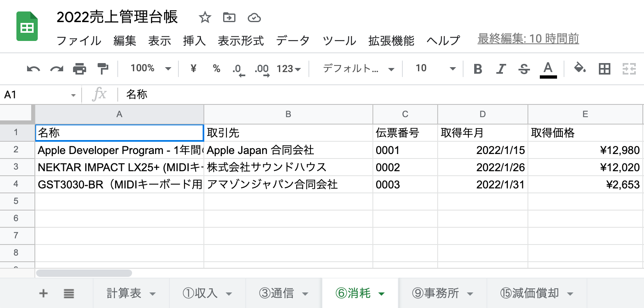This screenshot has height=308, width=644.
Task: Open the font size 10 dropdown
Action: pos(435,68)
